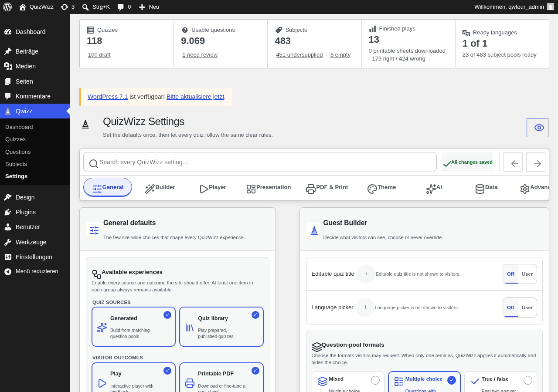Image resolution: width=558 pixels, height=392 pixels.
Task: Set Editable quiz title to User
Action: click(x=527, y=274)
